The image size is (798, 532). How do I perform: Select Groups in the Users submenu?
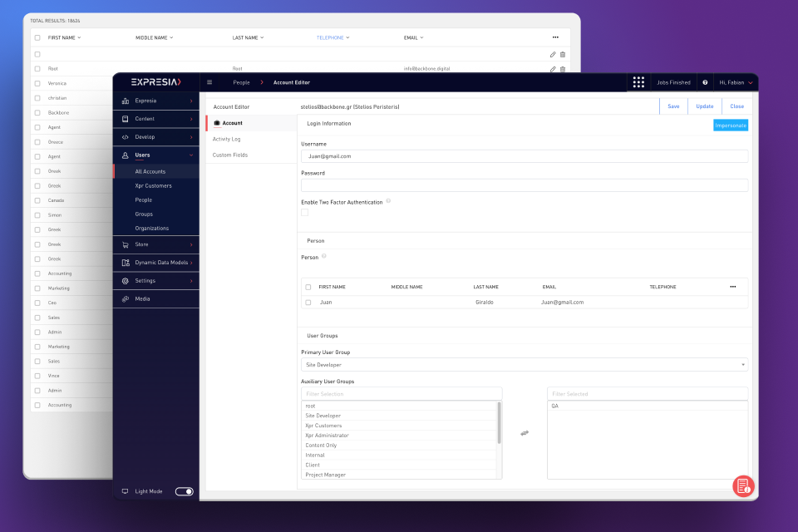tap(144, 214)
